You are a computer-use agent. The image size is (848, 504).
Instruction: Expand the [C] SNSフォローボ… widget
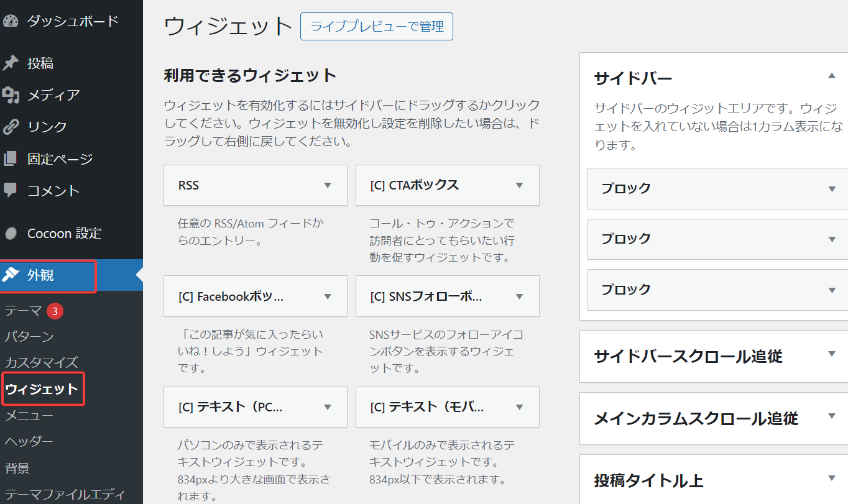520,296
